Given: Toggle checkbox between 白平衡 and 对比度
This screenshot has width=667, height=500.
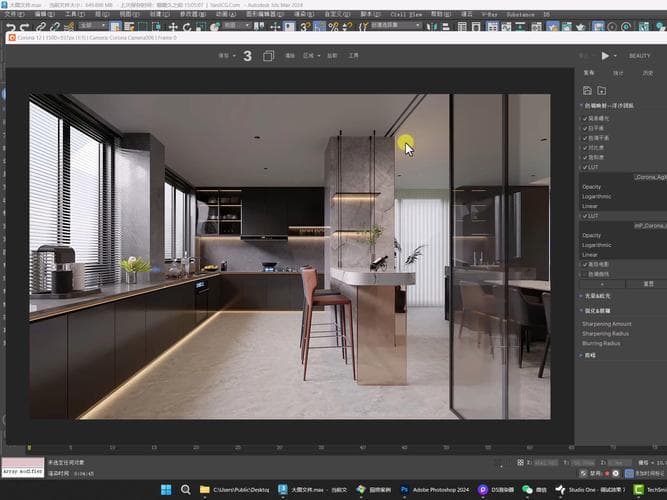Looking at the screenshot, I should [x=585, y=138].
